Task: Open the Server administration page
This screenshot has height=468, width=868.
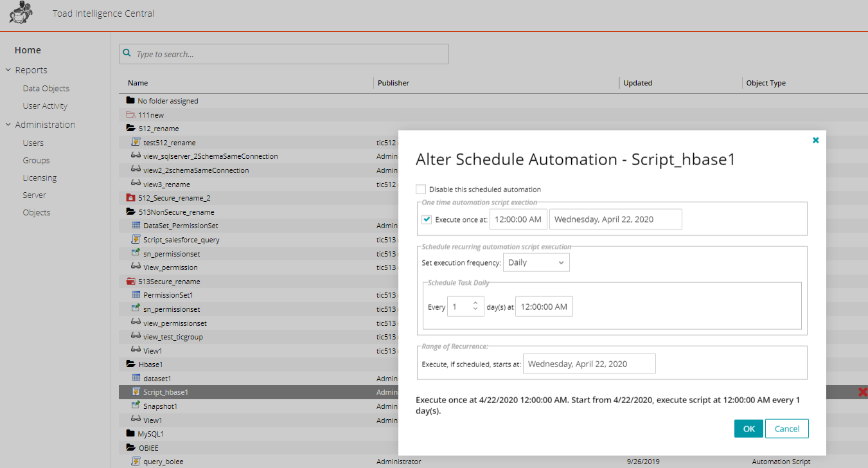Action: click(x=35, y=195)
